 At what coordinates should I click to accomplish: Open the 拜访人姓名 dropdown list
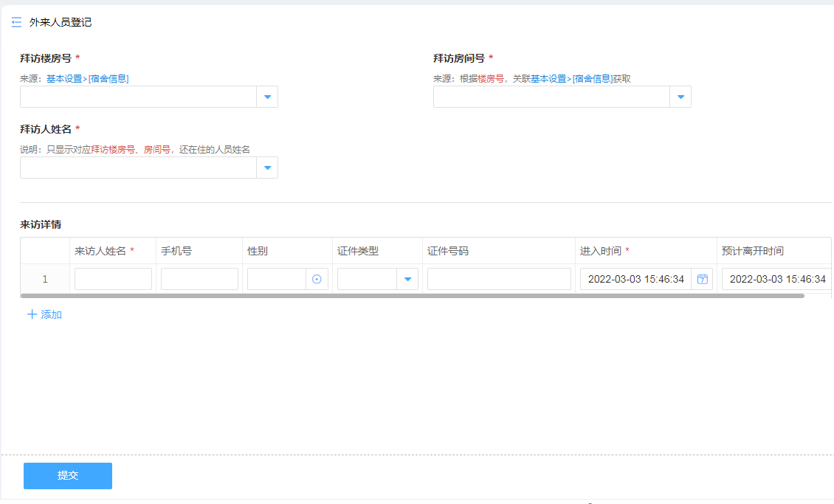pos(267,168)
